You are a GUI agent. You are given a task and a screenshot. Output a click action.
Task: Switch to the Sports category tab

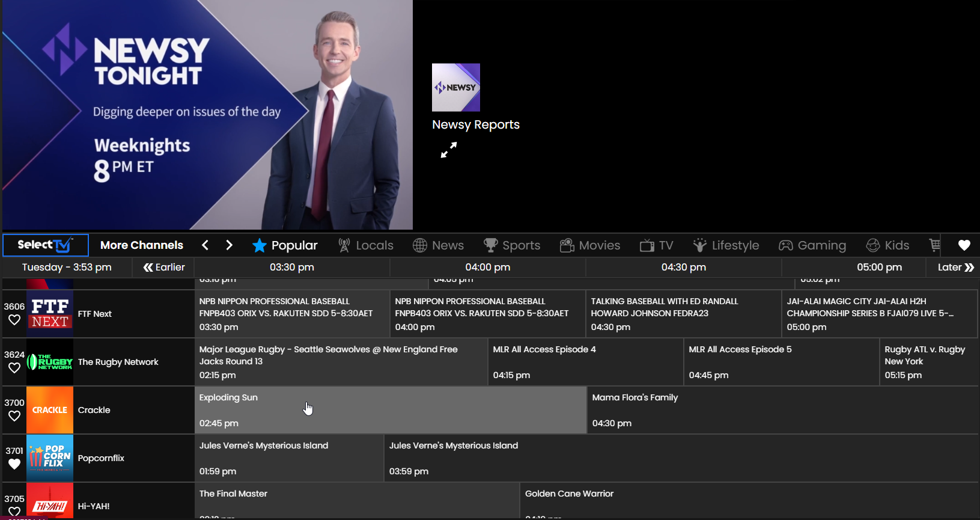[512, 245]
